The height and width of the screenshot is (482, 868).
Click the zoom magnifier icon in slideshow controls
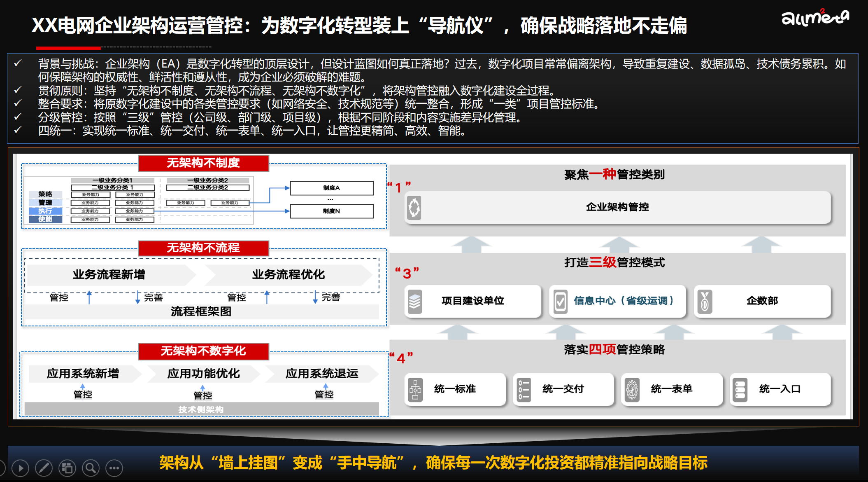[91, 468]
